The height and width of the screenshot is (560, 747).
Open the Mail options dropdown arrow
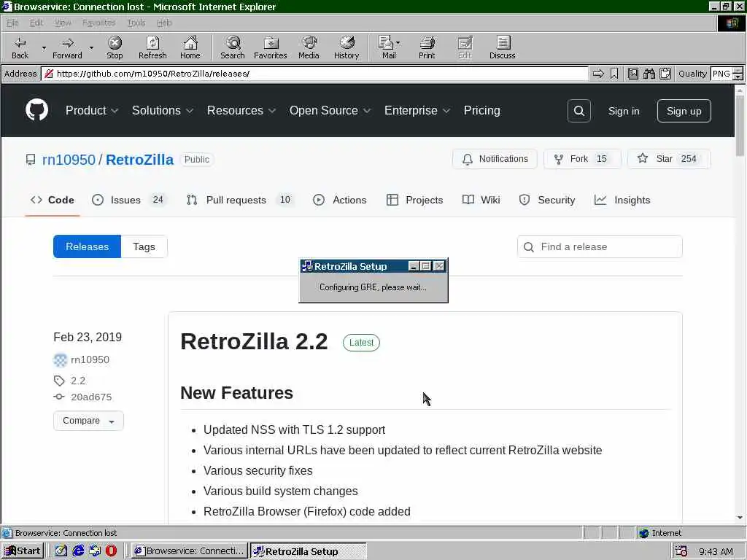click(x=398, y=43)
